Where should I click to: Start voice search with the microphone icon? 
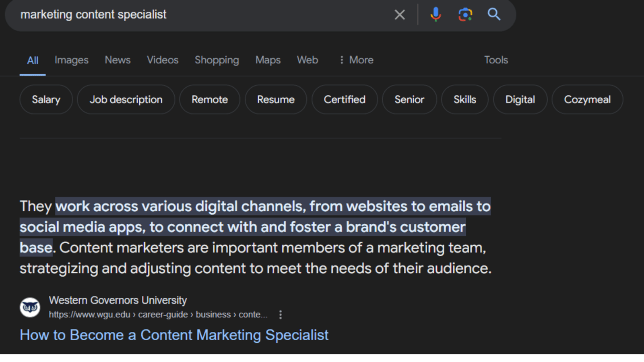pyautogui.click(x=436, y=15)
